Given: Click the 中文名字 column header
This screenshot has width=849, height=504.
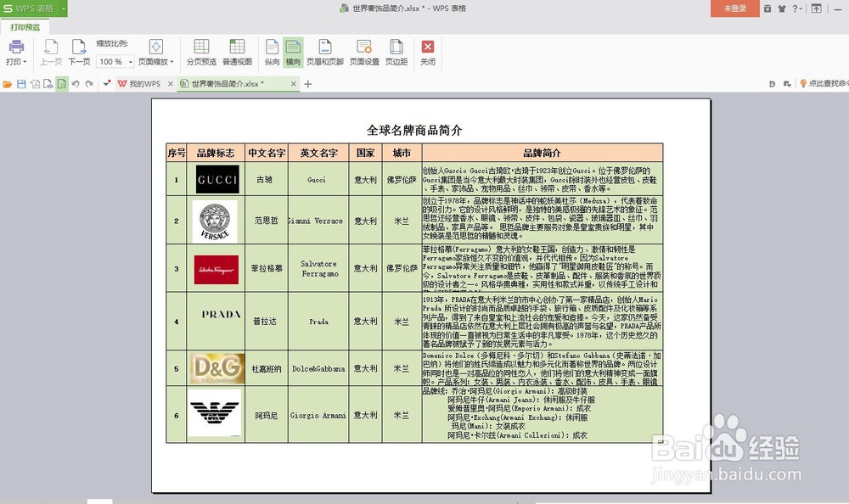Looking at the screenshot, I should tap(267, 154).
